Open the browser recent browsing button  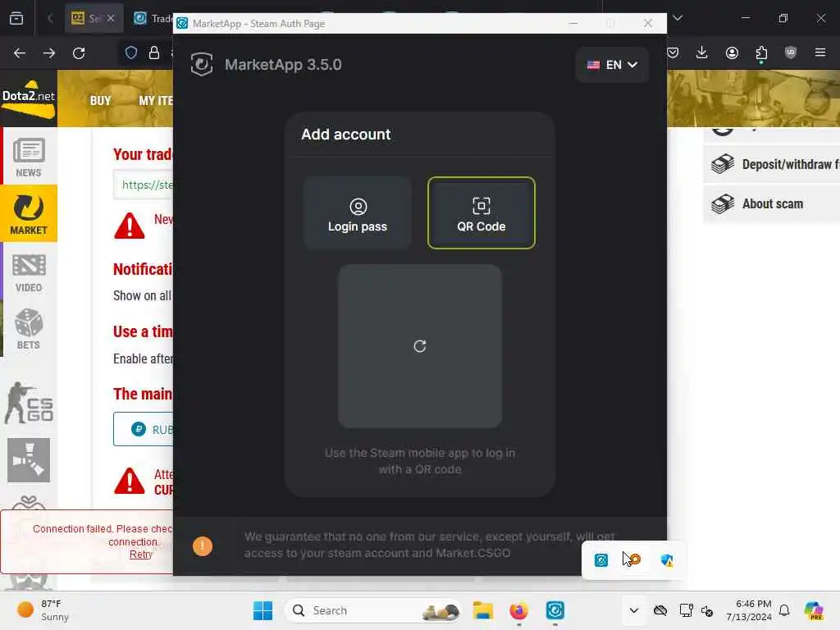click(x=16, y=18)
